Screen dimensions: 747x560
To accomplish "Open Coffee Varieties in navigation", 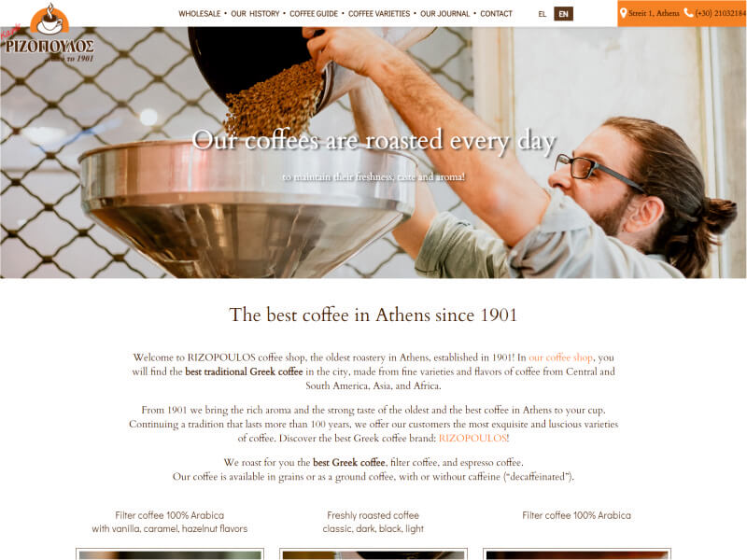I will (379, 14).
